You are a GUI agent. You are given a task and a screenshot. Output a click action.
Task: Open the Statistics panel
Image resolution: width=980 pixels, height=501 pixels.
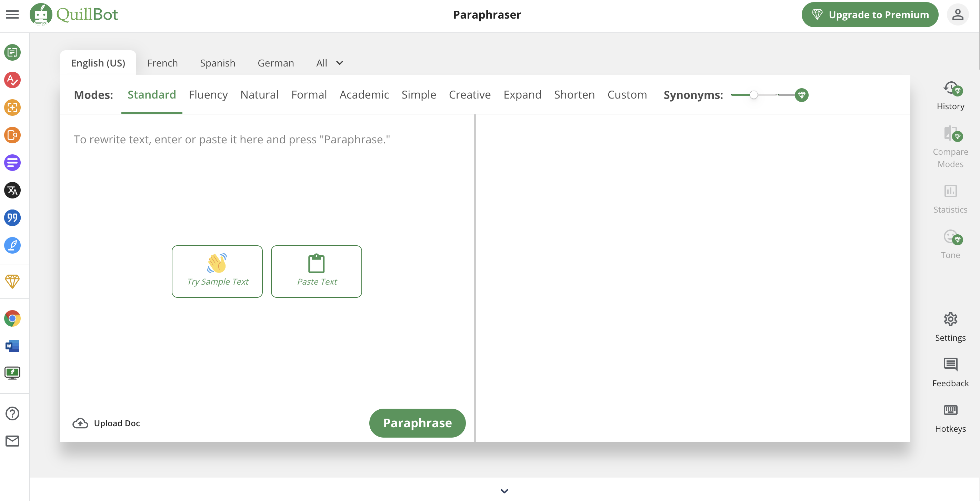coord(950,199)
